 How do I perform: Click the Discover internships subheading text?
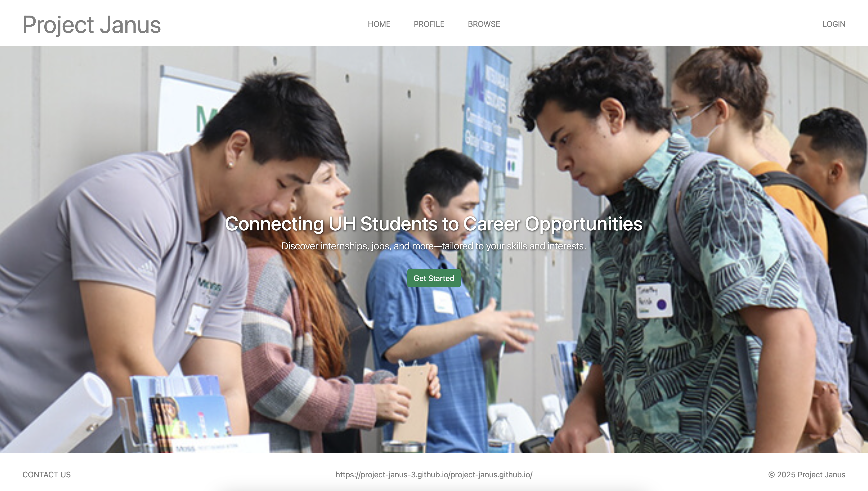[x=434, y=246]
